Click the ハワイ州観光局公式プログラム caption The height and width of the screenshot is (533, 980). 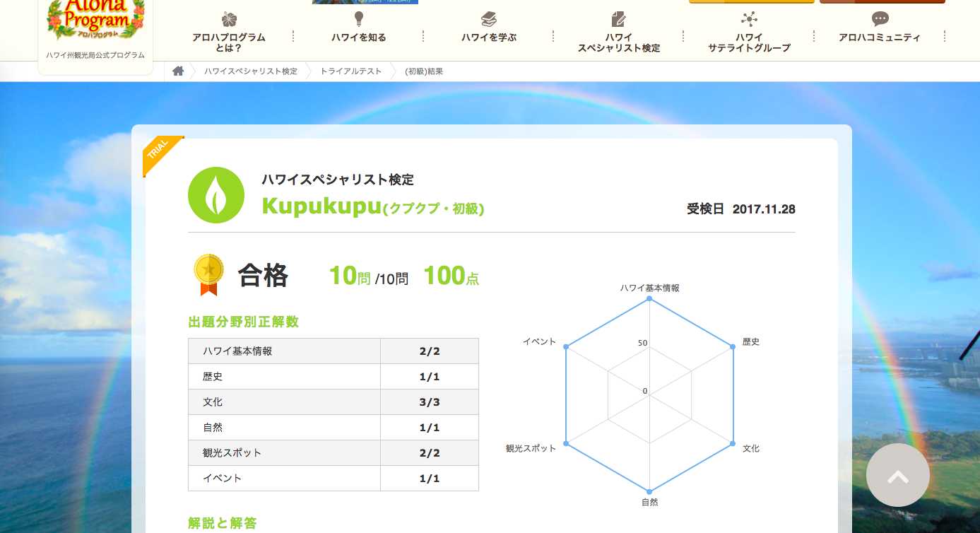coord(95,55)
